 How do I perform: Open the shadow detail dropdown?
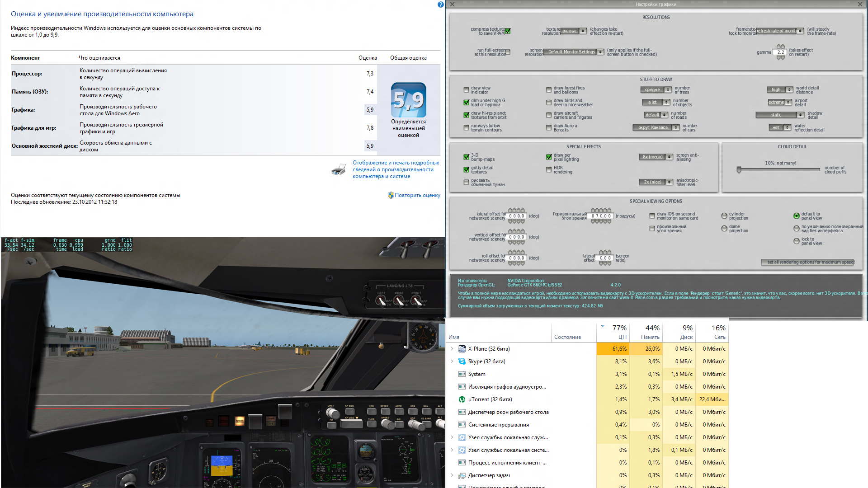coord(780,115)
